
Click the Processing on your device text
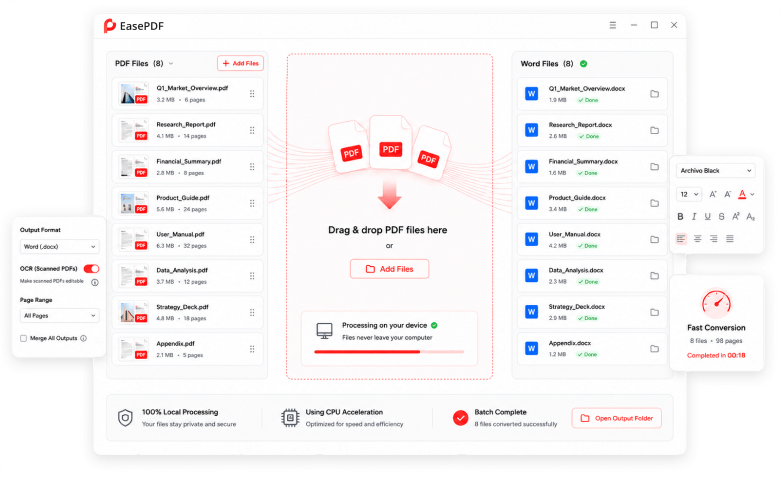pos(385,325)
